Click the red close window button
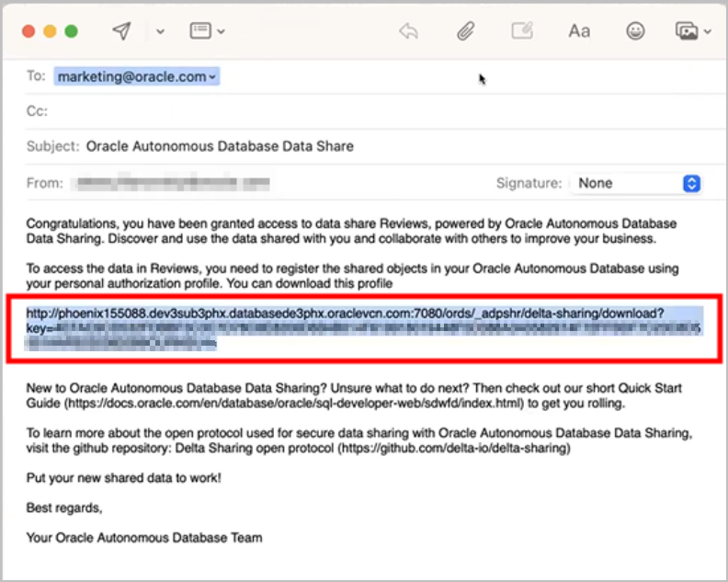Viewport: 728px width, 582px height. point(28,31)
